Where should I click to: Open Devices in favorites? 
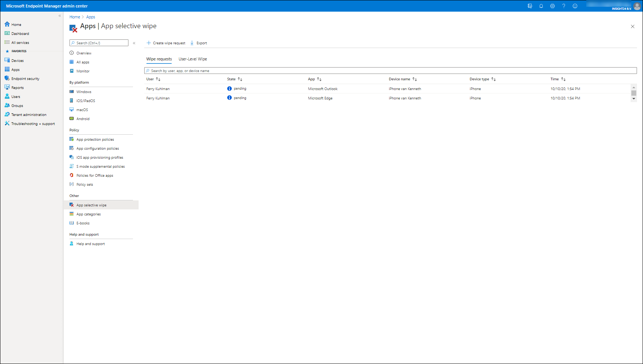click(x=17, y=60)
